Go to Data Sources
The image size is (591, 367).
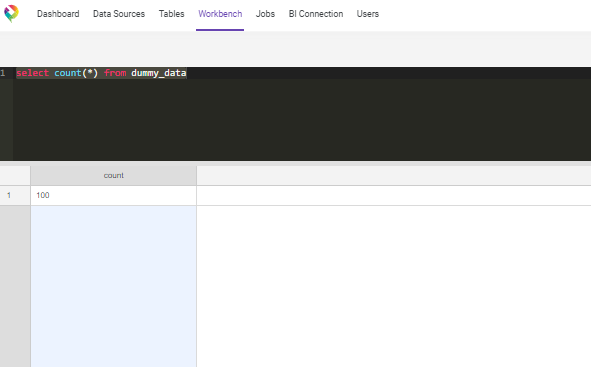click(119, 14)
